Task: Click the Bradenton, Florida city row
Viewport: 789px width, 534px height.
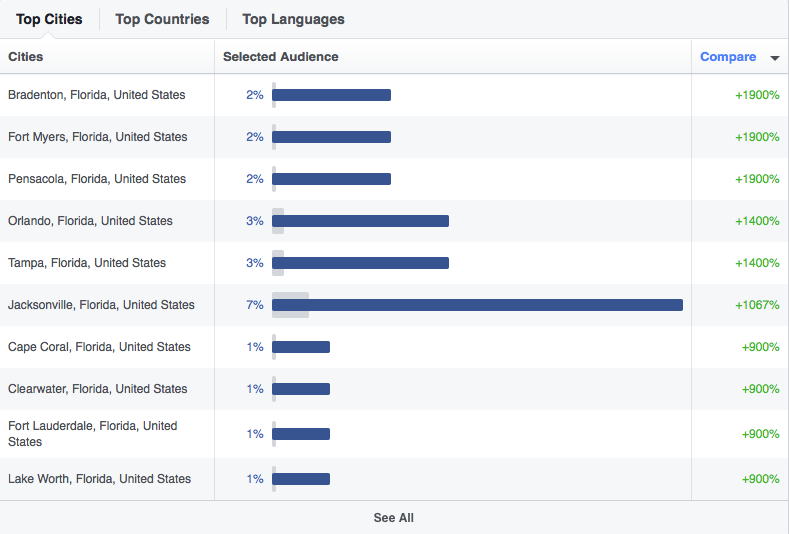Action: point(394,95)
